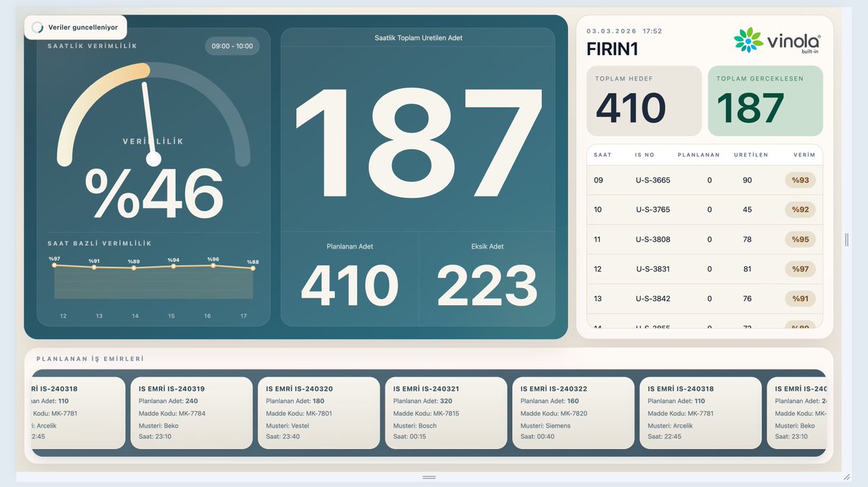Click the Veriler guncelleniyor status badge
The width and height of the screenshot is (868, 487).
point(76,27)
